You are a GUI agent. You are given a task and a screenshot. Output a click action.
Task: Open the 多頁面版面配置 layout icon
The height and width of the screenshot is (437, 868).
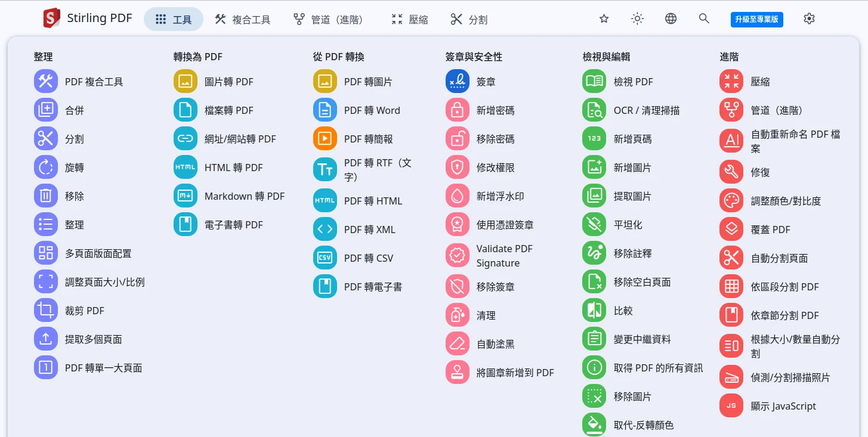tap(46, 253)
